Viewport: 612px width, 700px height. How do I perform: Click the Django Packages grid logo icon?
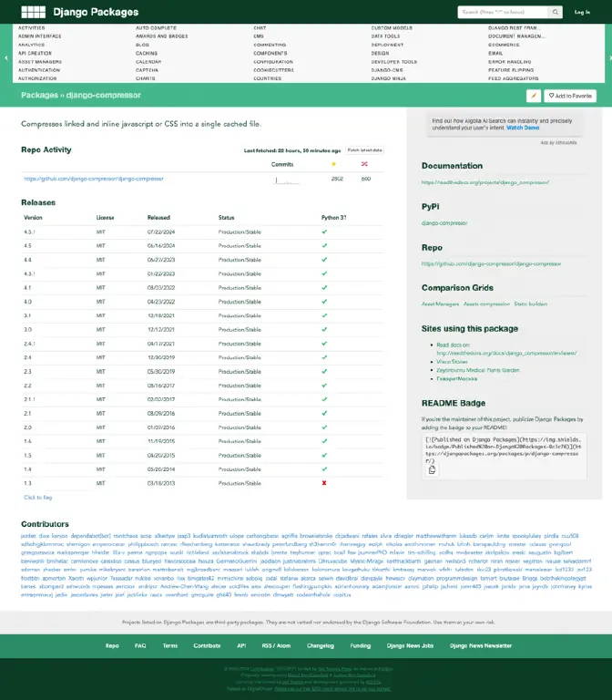[33, 12]
